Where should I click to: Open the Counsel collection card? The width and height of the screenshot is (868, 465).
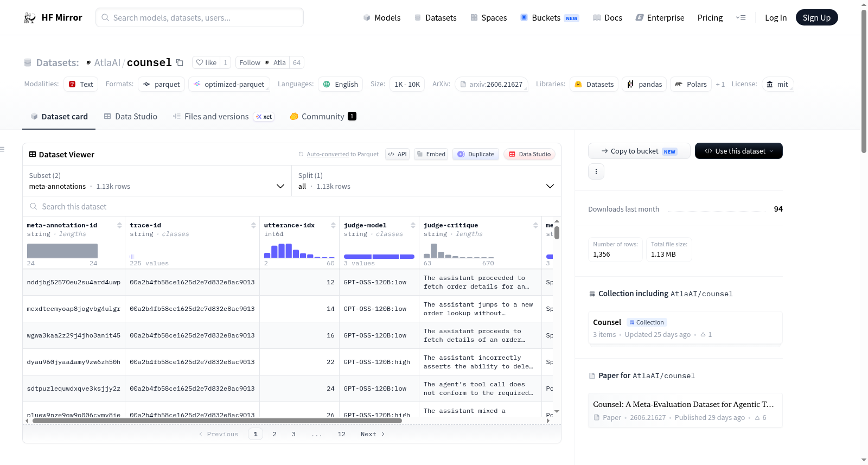tap(685, 328)
